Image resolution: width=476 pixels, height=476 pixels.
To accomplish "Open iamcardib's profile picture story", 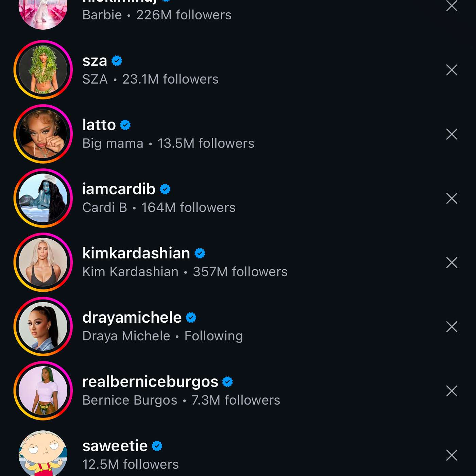I will tap(43, 198).
